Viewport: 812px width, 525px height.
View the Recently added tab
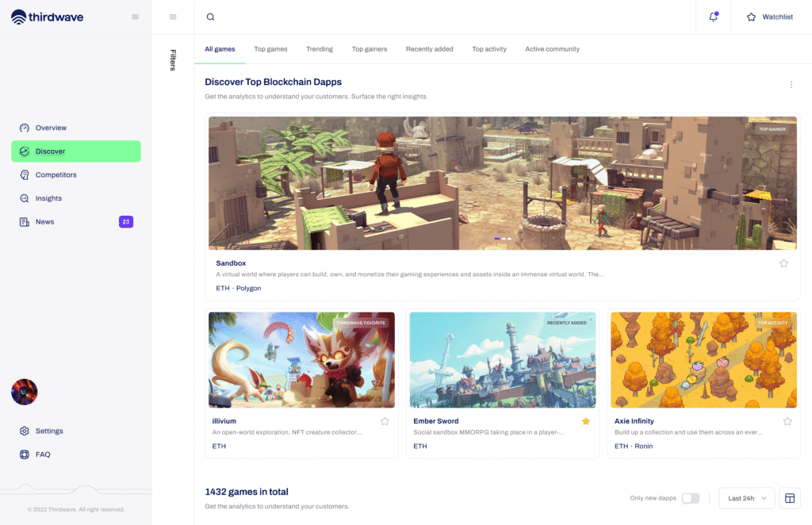429,49
